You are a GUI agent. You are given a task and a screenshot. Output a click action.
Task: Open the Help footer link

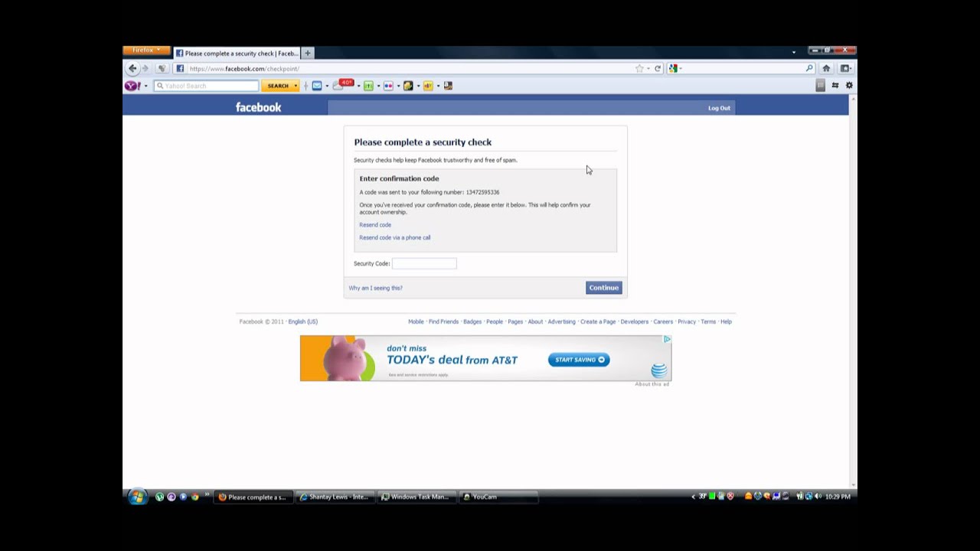pyautogui.click(x=726, y=321)
